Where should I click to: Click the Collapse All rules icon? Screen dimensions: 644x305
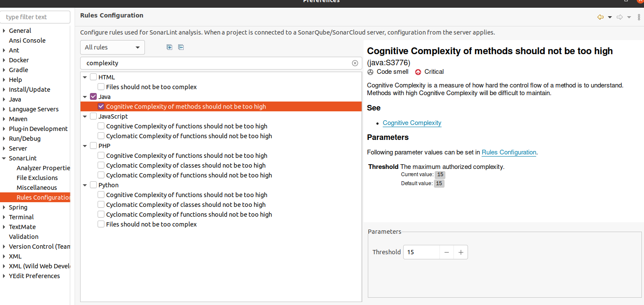pyautogui.click(x=181, y=47)
